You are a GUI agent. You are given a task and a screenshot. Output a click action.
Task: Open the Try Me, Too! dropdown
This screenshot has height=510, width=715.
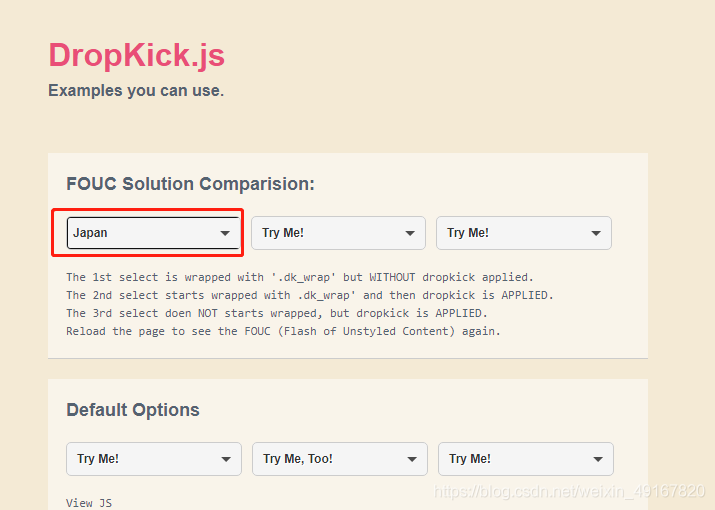pos(340,458)
